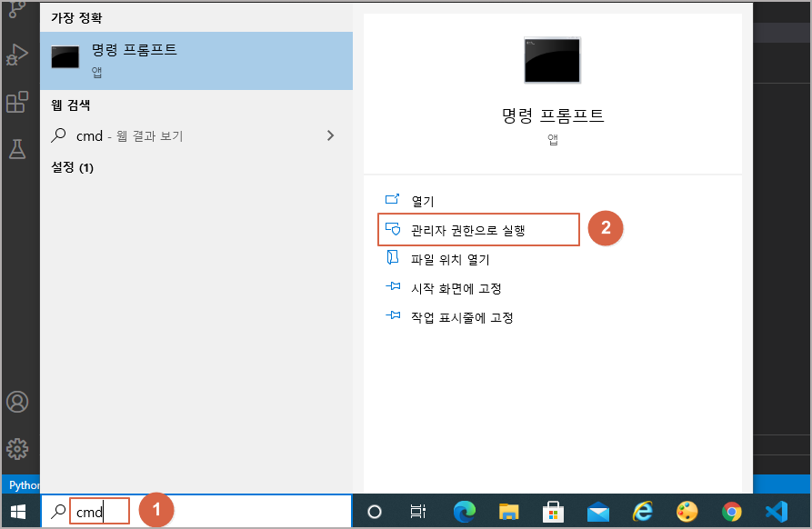Click the Python status bar item

(x=24, y=485)
